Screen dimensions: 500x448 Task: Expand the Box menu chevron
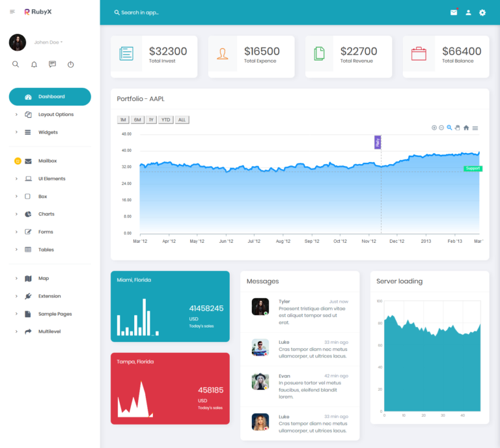[16, 197]
